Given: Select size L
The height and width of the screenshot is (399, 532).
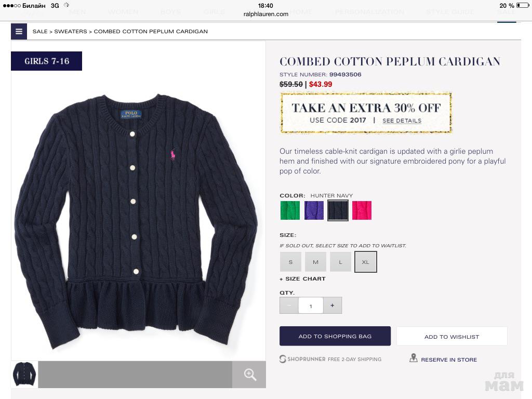Looking at the screenshot, I should (x=341, y=262).
